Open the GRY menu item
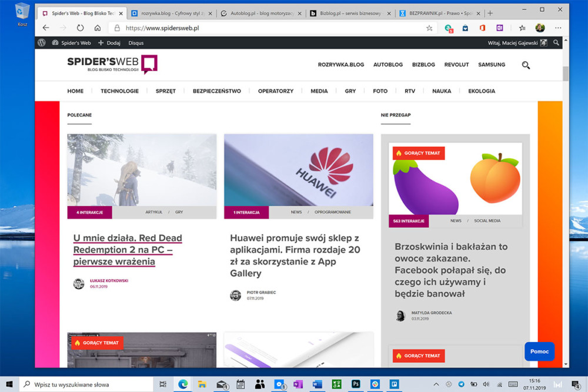 (350, 91)
